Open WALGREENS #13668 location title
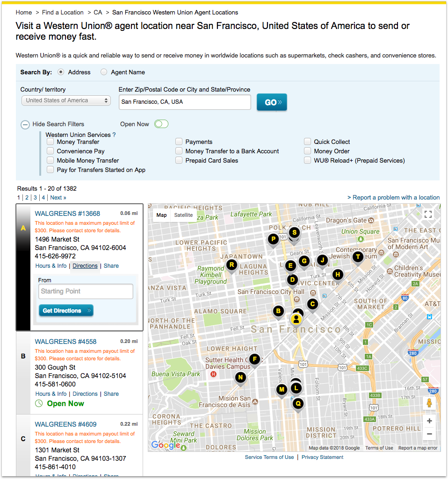Viewport: 448px width, 479px height. coord(67,214)
